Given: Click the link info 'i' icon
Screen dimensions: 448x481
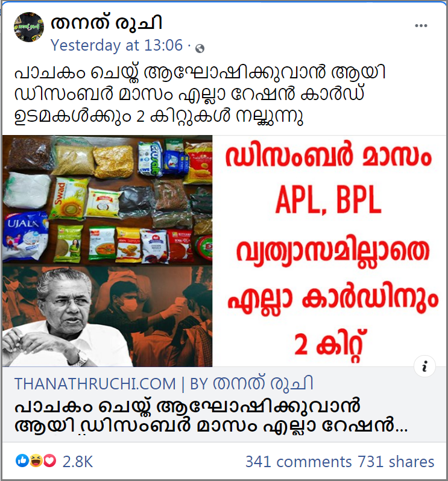Looking at the screenshot, I should [424, 366].
